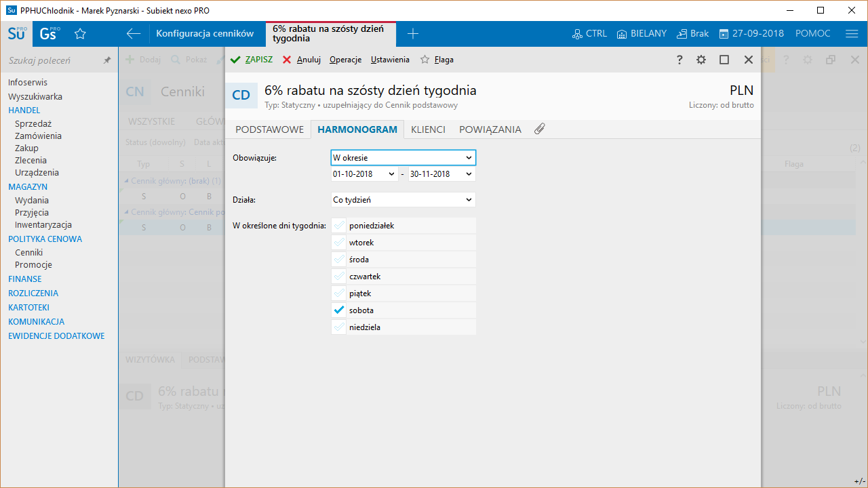
Task: Open start date 01-10-2018 picker
Action: [391, 174]
